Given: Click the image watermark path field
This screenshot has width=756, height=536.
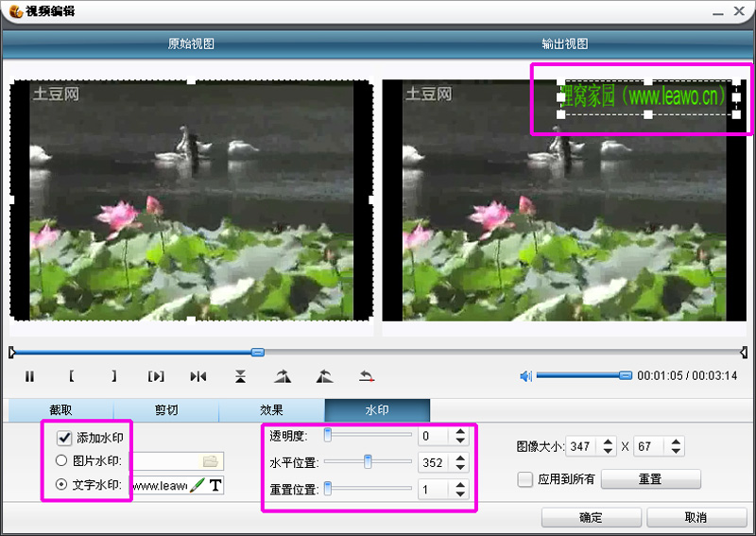Looking at the screenshot, I should click(165, 461).
